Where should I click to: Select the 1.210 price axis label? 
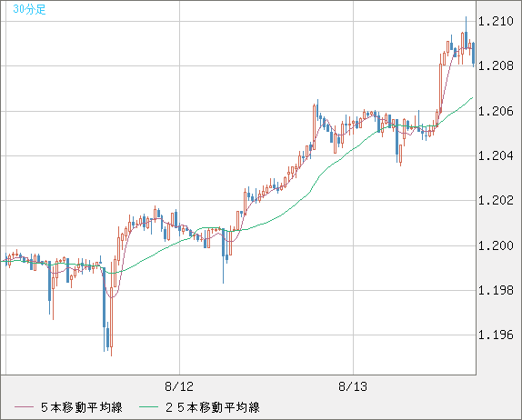pos(496,21)
